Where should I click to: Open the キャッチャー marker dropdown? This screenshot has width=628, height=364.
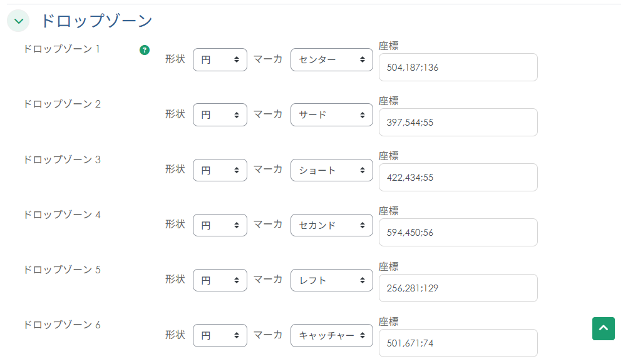pyautogui.click(x=331, y=335)
